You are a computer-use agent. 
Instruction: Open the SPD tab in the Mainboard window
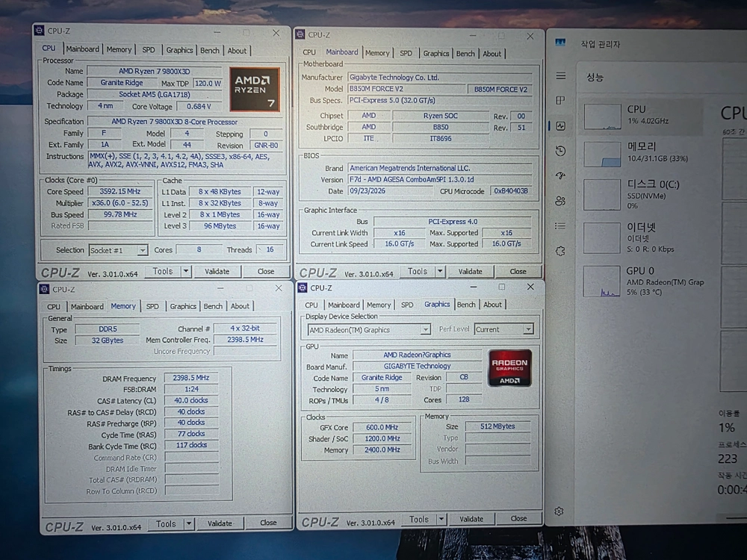tap(406, 53)
